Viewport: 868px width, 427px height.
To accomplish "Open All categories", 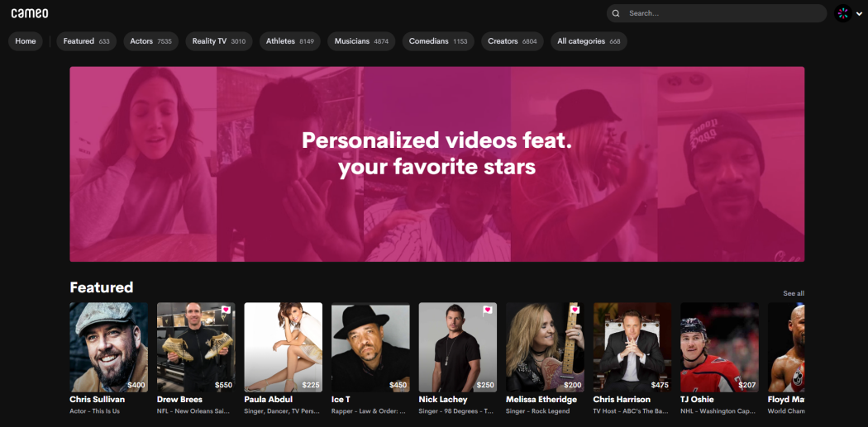I will coord(589,41).
